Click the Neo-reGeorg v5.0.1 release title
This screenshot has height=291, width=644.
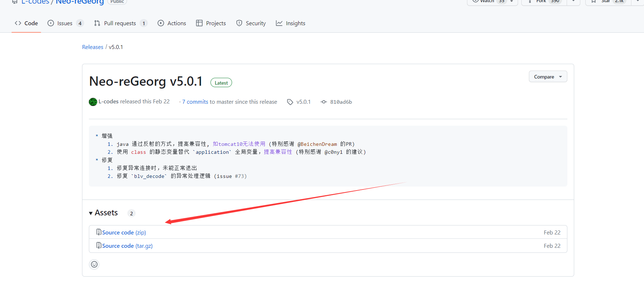pos(146,81)
